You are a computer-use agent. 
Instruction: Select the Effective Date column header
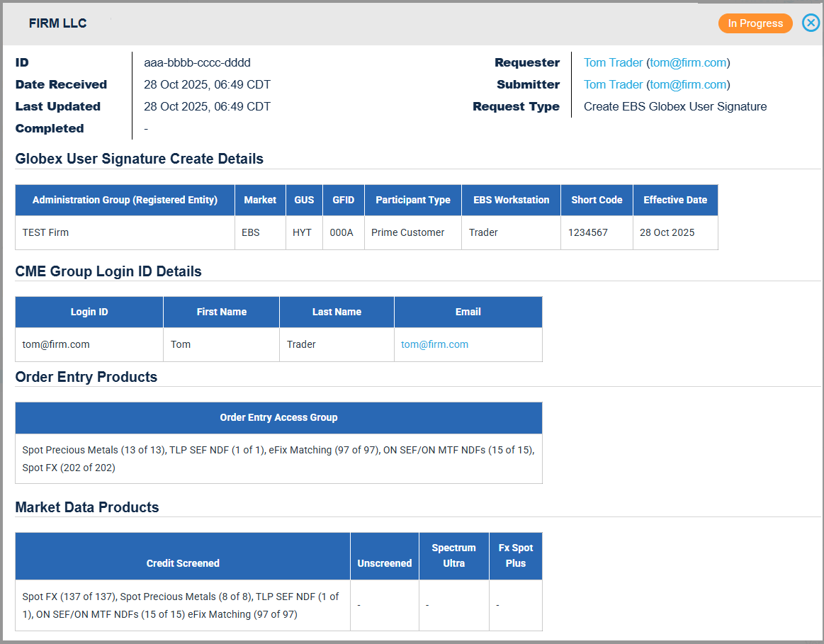click(x=675, y=200)
